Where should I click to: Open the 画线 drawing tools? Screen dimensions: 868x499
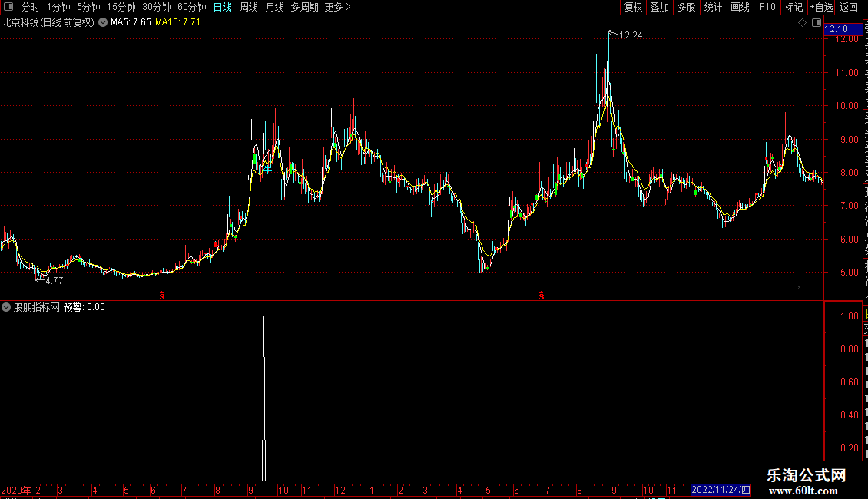[x=740, y=7]
